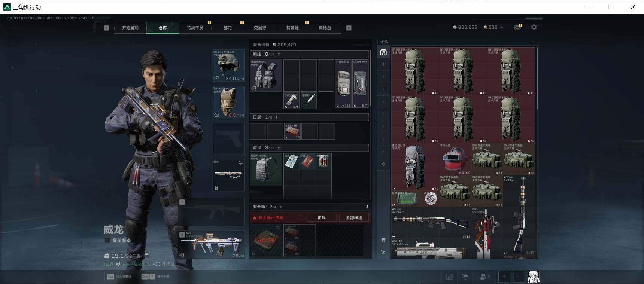
Task: Select the DVE item in chest rig
Action: (292, 101)
